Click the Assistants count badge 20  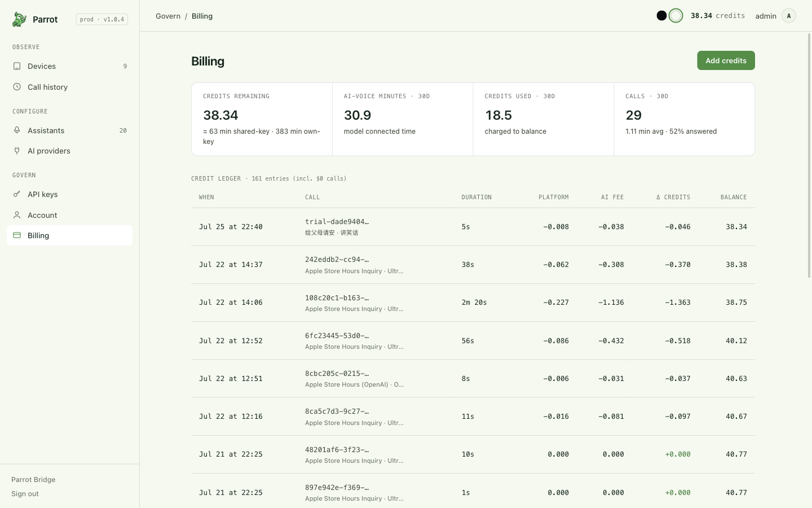pyautogui.click(x=123, y=130)
